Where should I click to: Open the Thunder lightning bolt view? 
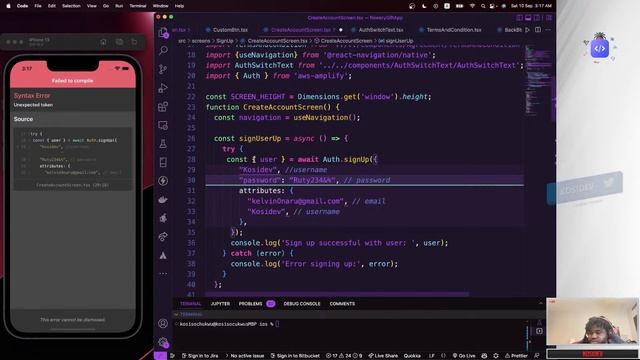coord(163,181)
